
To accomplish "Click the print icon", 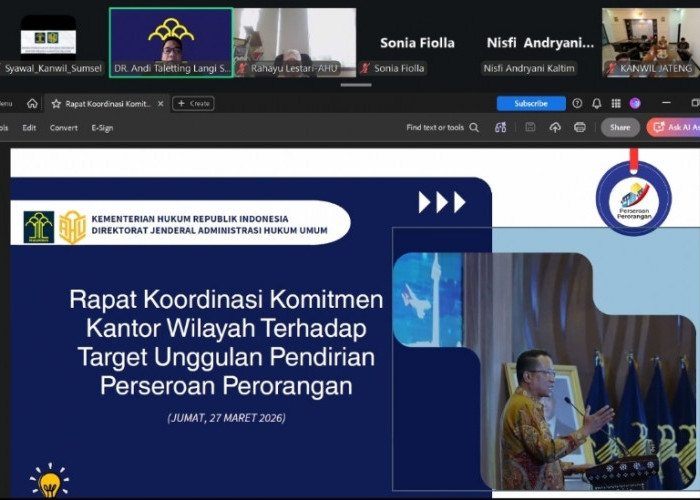I will (x=580, y=128).
